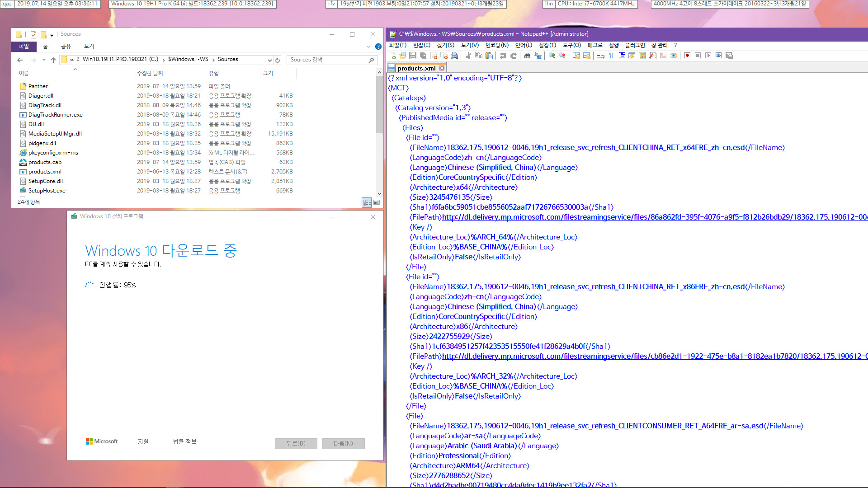Viewport: 868px width, 488px height.
Task: Expand breadcrumb chevron after 2-Win10.19H1.PRO drive
Action: point(164,60)
